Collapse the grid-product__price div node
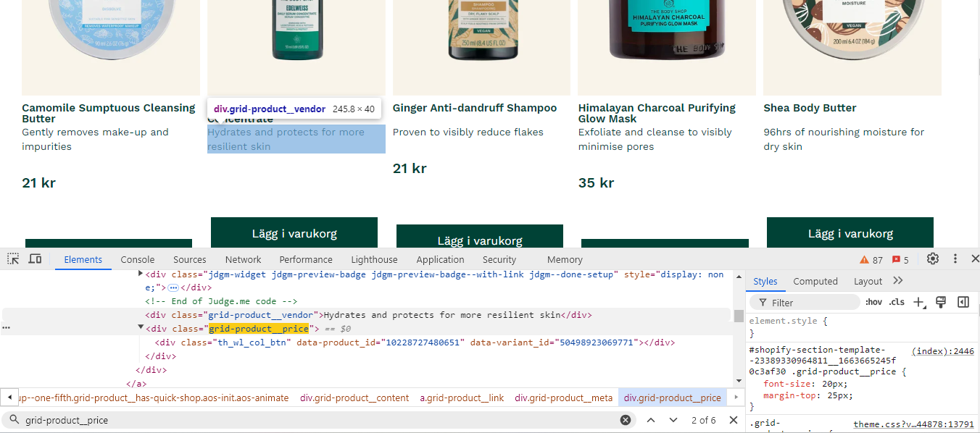Image resolution: width=980 pixels, height=433 pixels. click(141, 328)
